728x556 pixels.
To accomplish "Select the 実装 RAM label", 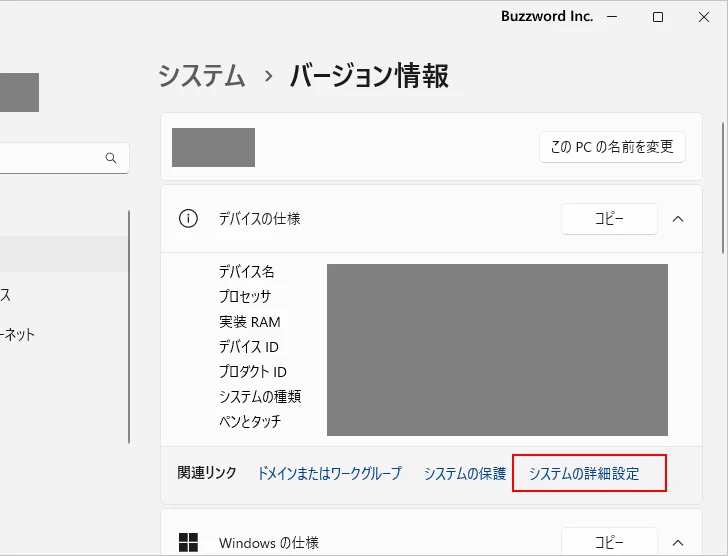I will 250,322.
